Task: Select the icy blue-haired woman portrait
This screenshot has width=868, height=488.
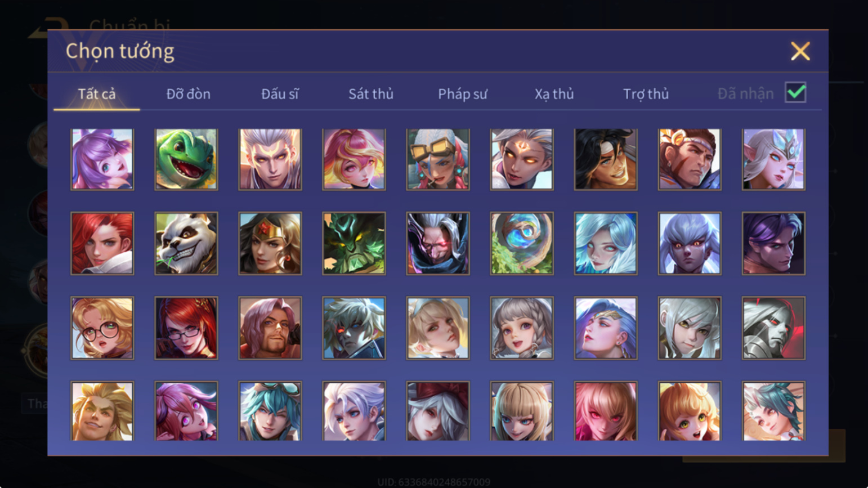Action: pyautogui.click(x=606, y=243)
